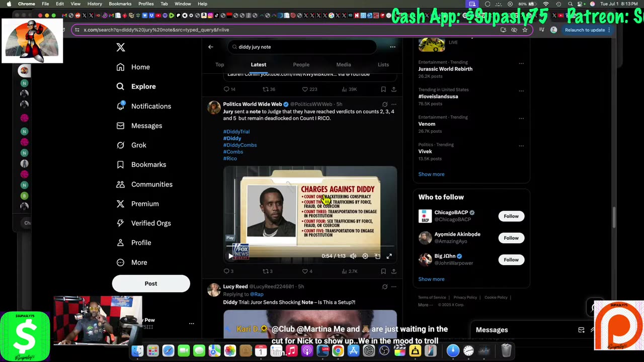Click the Profile person icon

pos(120,243)
